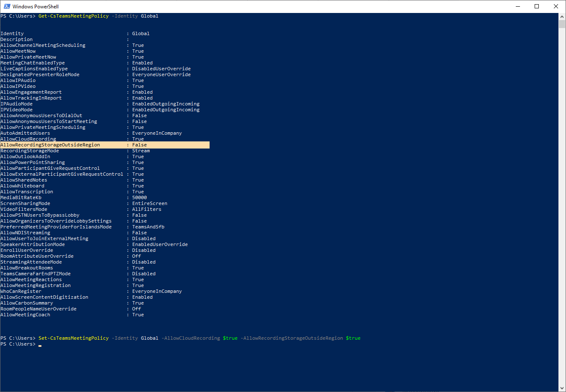Click the RecordingStorageMode Stream value
Image resolution: width=566 pixels, height=392 pixels.
(141, 151)
